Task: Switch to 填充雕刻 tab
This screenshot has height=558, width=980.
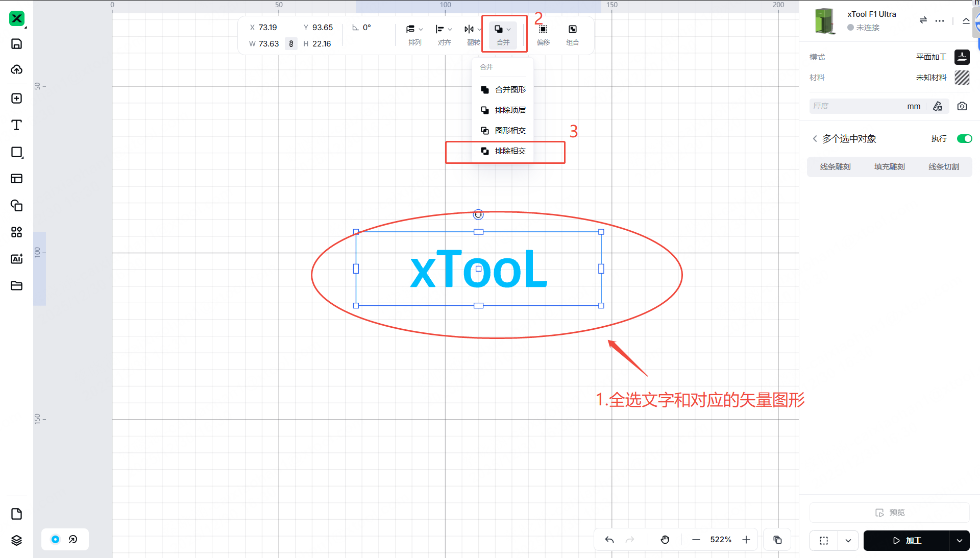Action: click(x=889, y=167)
